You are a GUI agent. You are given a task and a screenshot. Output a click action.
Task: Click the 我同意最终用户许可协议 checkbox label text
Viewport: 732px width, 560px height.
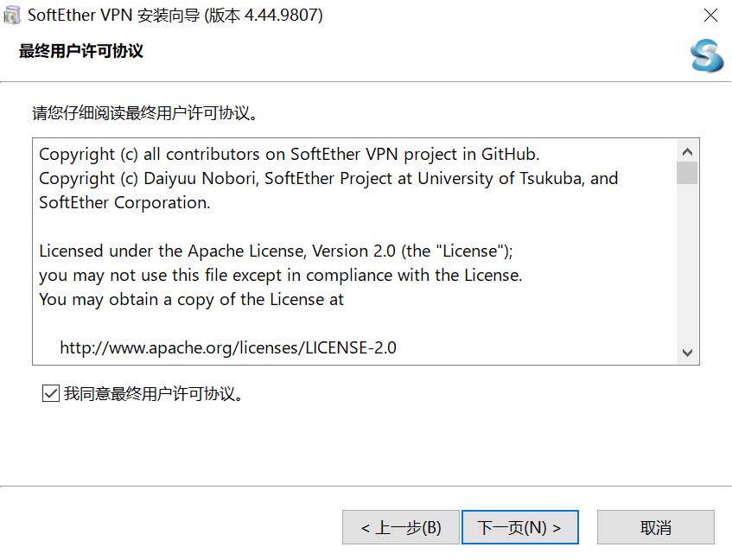pos(154,394)
